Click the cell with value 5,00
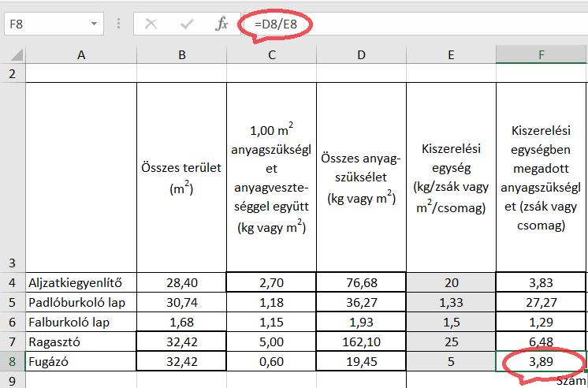This screenshot has width=588, height=388. pyautogui.click(x=271, y=341)
